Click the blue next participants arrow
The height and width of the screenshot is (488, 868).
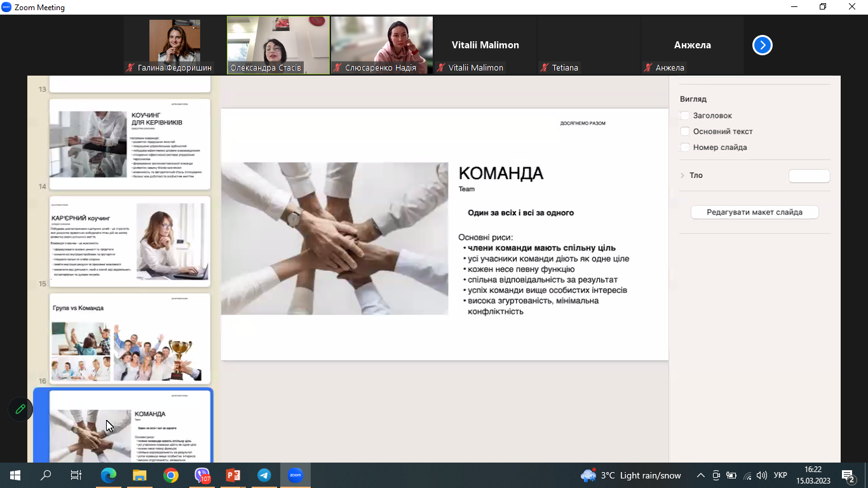tap(762, 45)
